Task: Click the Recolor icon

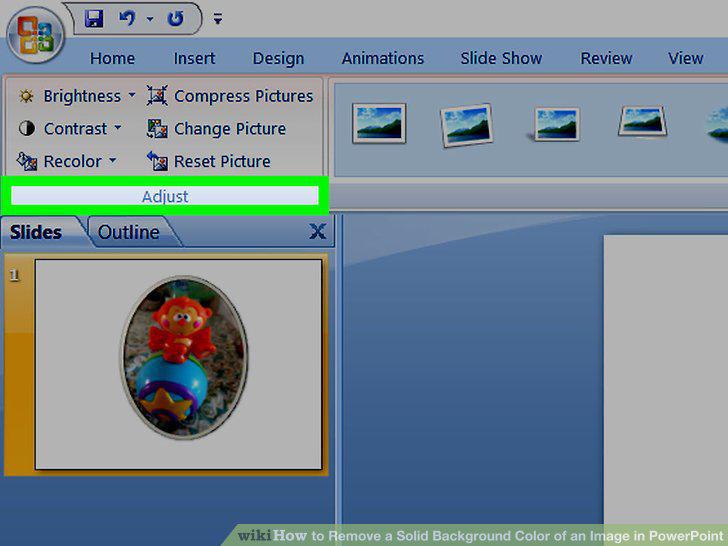Action: (x=26, y=161)
